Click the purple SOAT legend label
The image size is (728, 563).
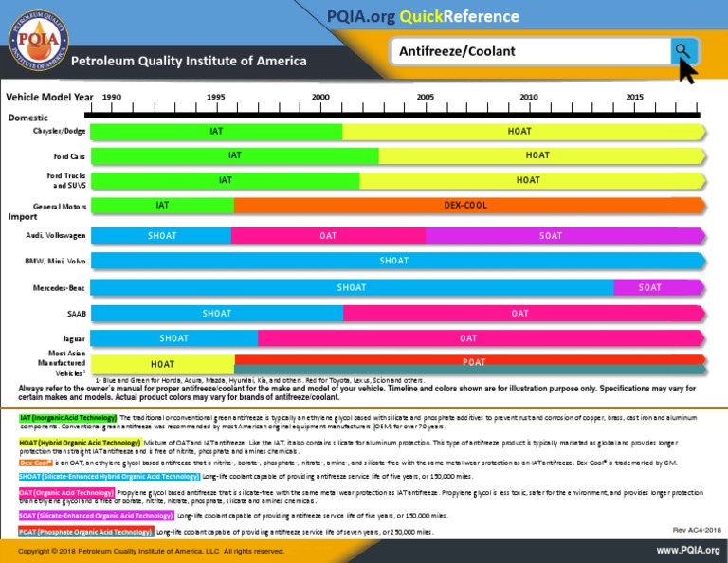(97, 516)
